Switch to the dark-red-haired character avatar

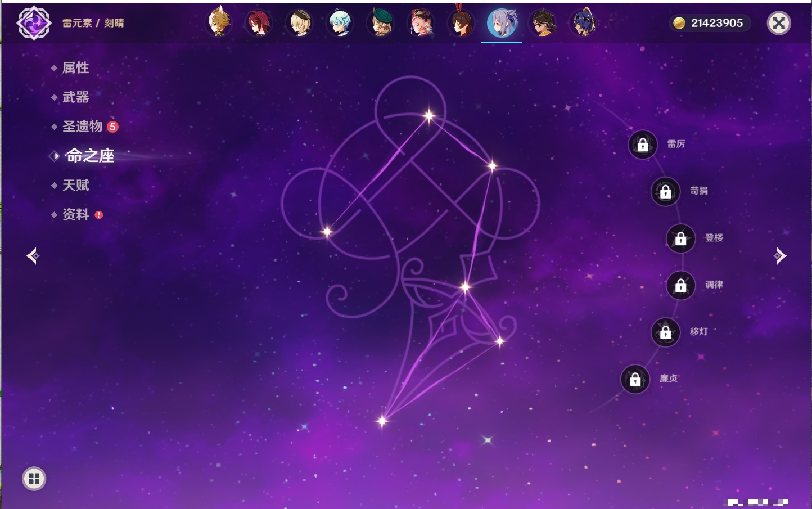tap(259, 23)
